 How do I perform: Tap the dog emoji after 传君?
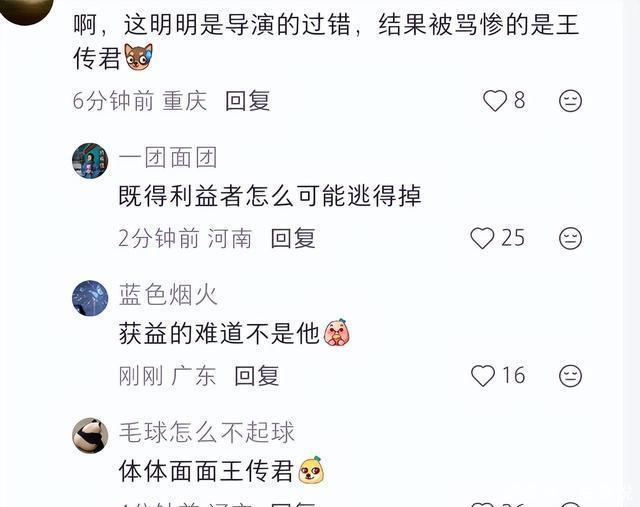point(139,57)
